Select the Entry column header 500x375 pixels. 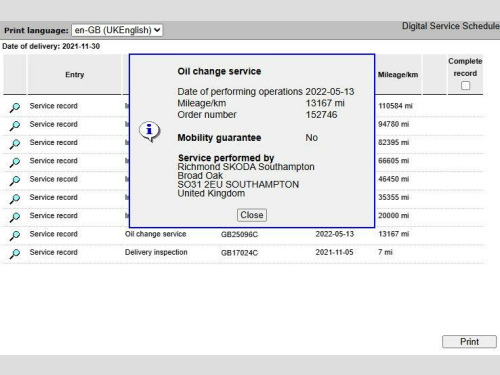click(x=74, y=75)
